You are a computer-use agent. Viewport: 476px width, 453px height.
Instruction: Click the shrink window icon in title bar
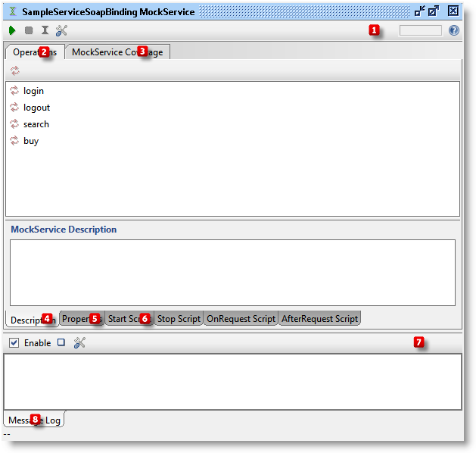pyautogui.click(x=420, y=11)
